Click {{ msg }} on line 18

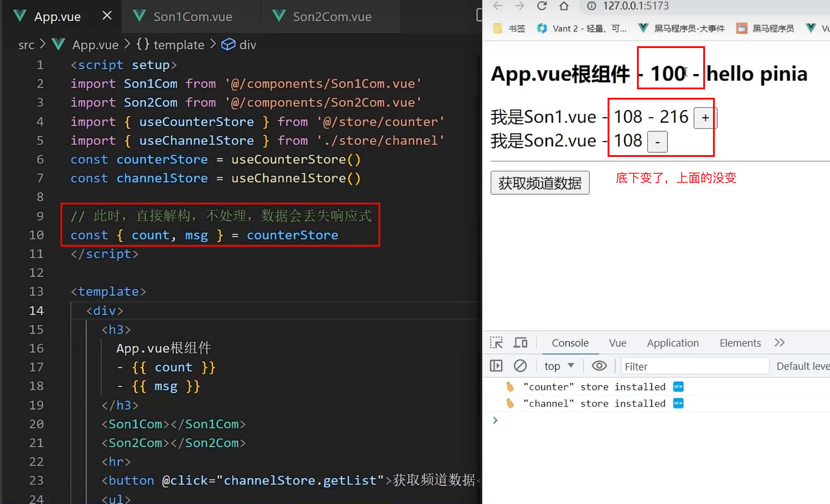point(166,386)
